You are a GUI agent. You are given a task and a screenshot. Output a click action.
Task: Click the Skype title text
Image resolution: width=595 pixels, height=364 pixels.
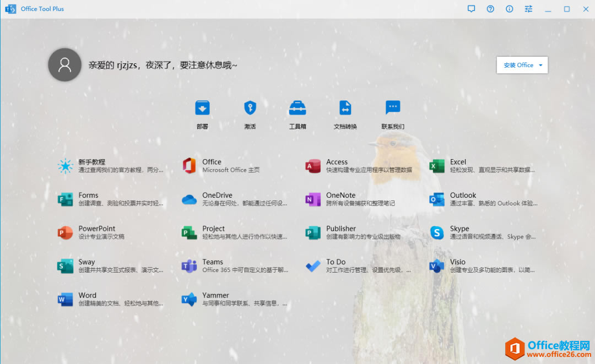click(459, 229)
